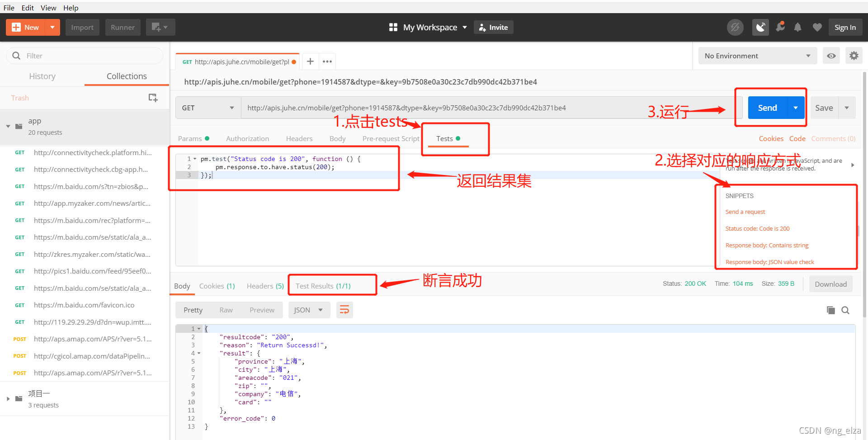Open the Send dropdown arrow
The image size is (868, 440).
[796, 108]
